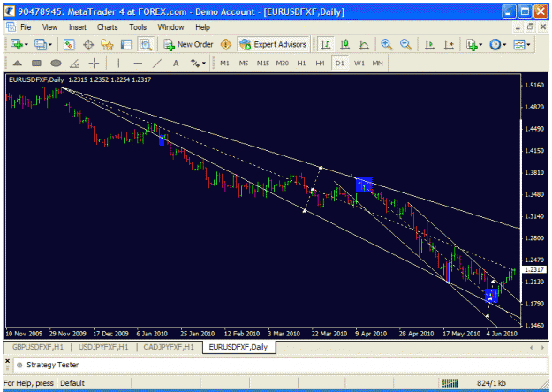This screenshot has height=392, width=552.
Task: Toggle chart auto scroll icon
Action: (x=429, y=45)
